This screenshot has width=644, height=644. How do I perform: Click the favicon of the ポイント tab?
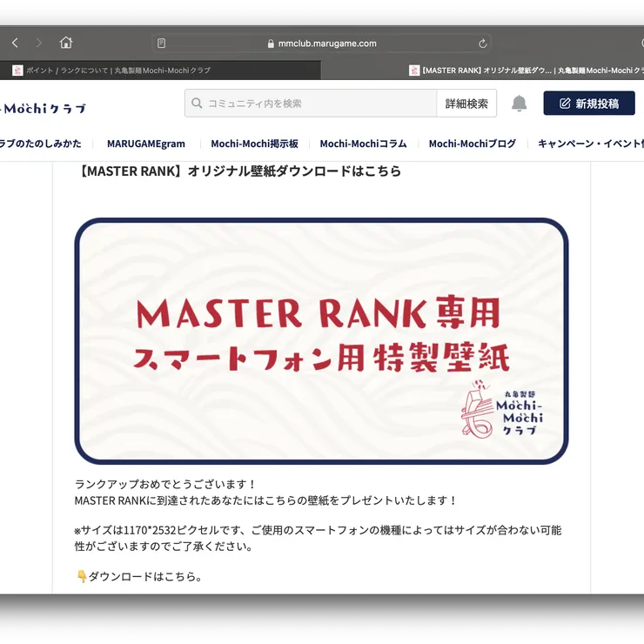(x=17, y=70)
